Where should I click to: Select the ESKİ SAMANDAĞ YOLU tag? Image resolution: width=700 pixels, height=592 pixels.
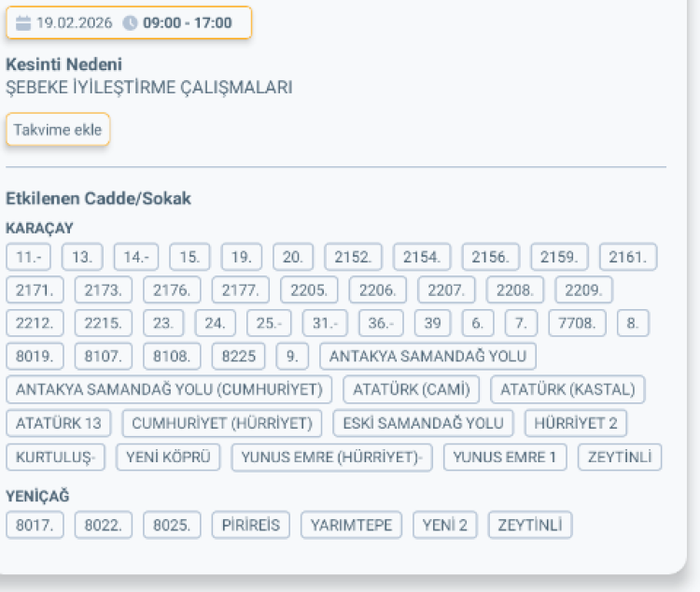tap(423, 423)
